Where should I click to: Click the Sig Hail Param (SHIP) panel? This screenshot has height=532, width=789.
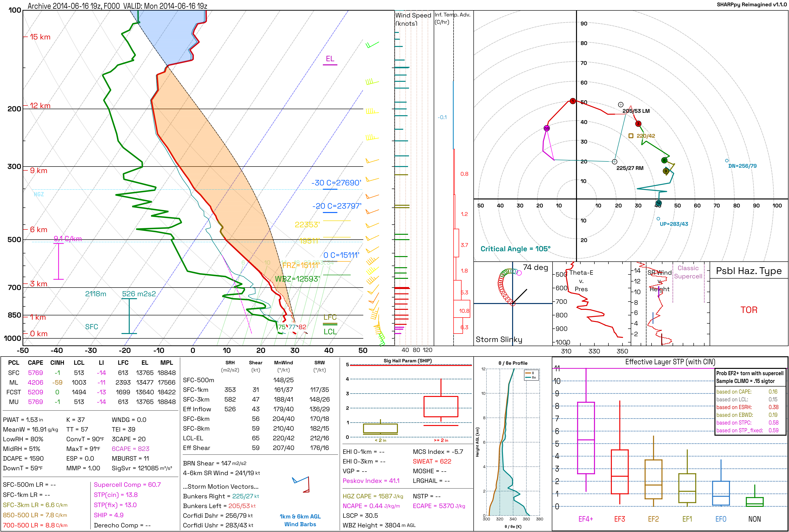407,401
